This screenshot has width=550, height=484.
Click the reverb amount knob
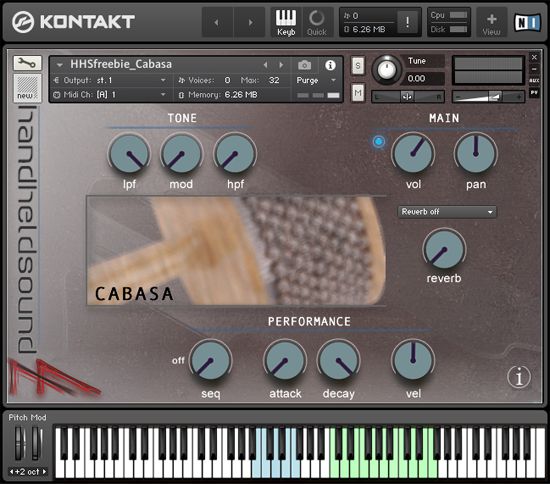tap(444, 249)
